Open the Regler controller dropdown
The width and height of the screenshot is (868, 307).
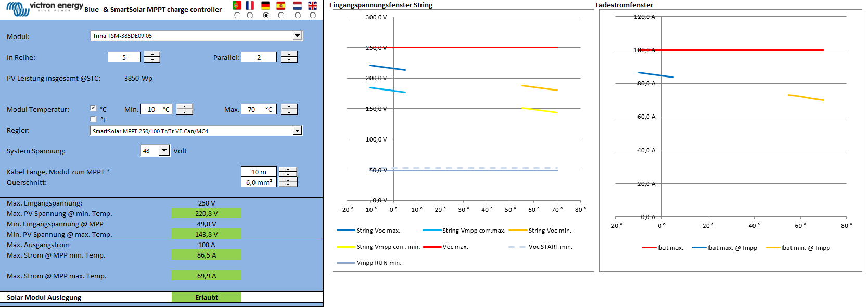[297, 131]
